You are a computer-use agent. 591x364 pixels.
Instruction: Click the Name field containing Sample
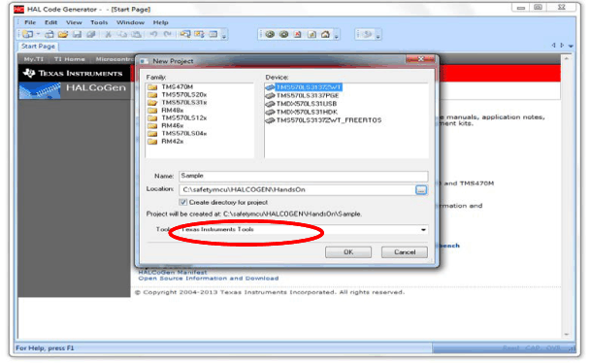pyautogui.click(x=303, y=176)
